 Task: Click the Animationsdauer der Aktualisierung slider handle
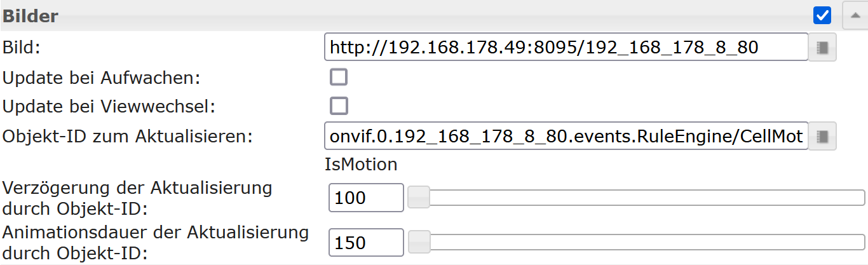[419, 241]
